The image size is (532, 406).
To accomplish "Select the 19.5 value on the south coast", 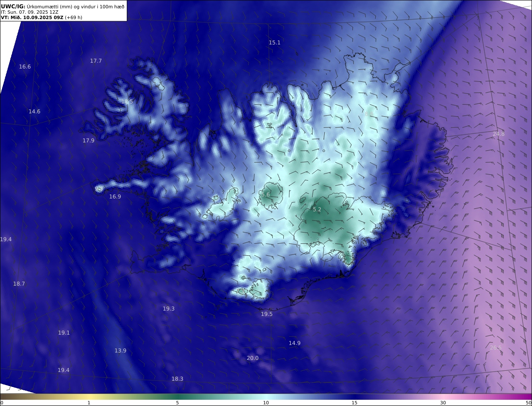I will pos(267,314).
